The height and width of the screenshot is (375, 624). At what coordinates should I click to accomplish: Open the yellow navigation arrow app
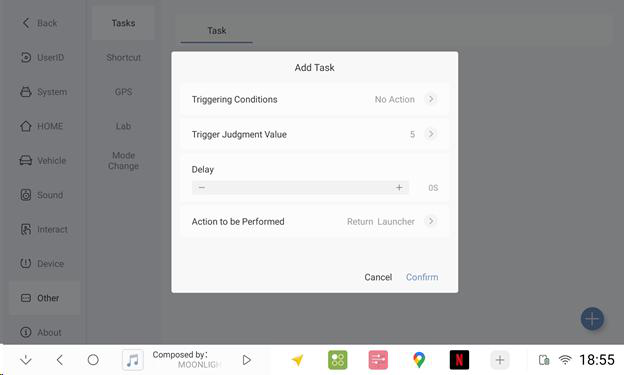pos(297,360)
